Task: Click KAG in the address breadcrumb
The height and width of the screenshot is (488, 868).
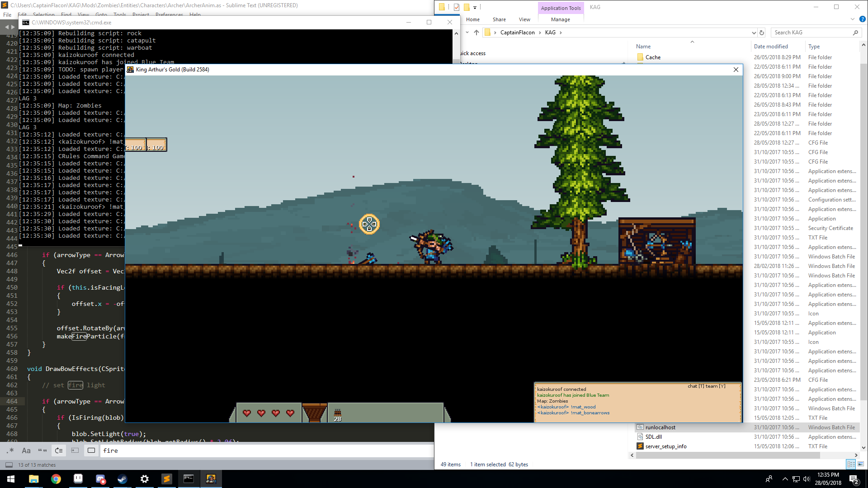Action: click(x=550, y=33)
